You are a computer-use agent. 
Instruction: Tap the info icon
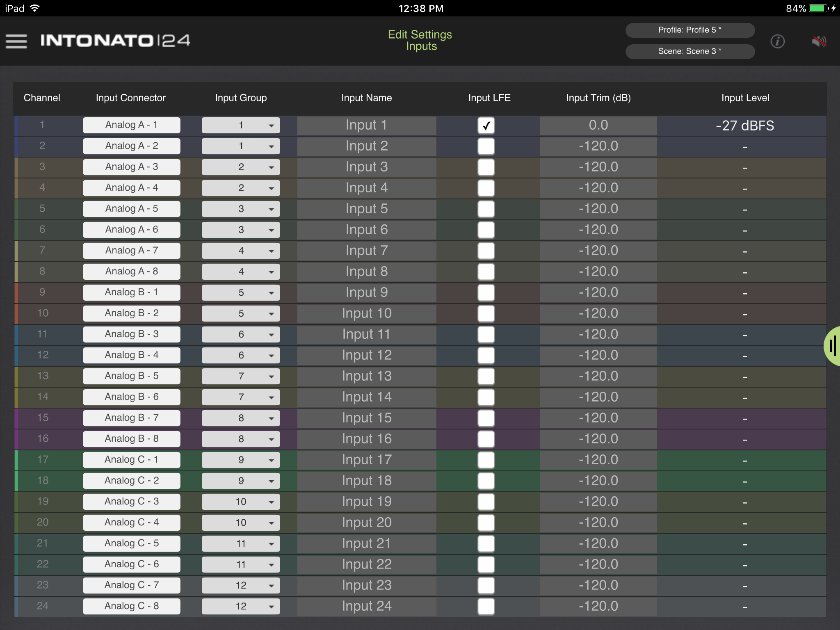(x=777, y=41)
